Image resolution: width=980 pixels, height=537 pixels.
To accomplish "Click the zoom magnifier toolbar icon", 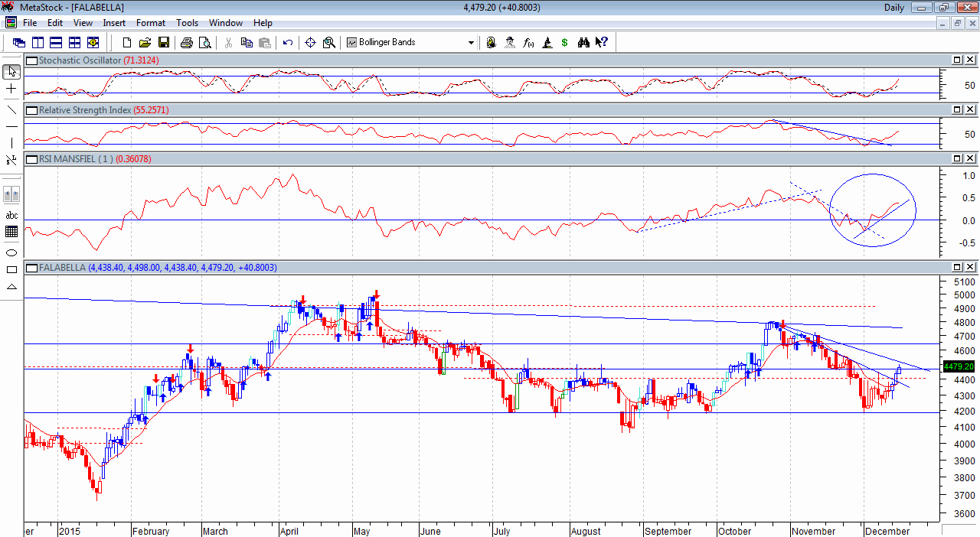I will click(328, 43).
